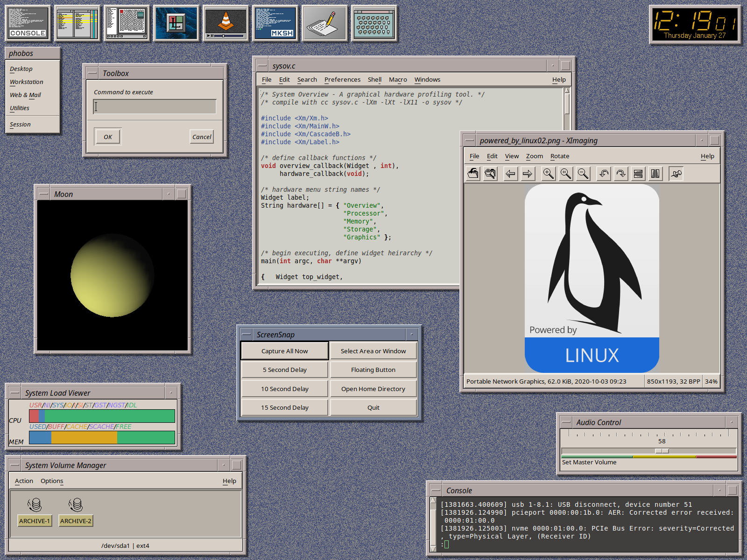Click Open Home Directory in ScreenSnap
The height and width of the screenshot is (560, 747).
coord(373,389)
